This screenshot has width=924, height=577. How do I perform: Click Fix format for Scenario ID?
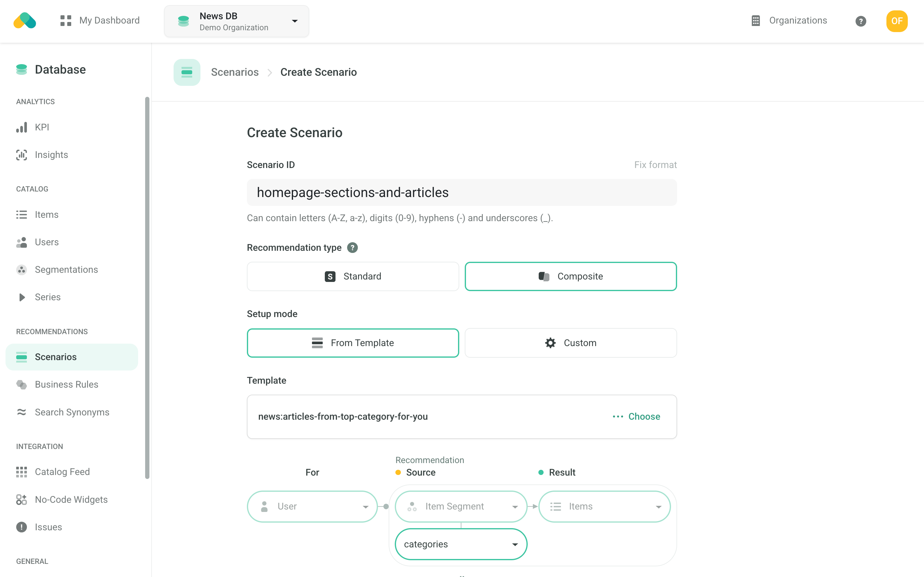point(655,164)
